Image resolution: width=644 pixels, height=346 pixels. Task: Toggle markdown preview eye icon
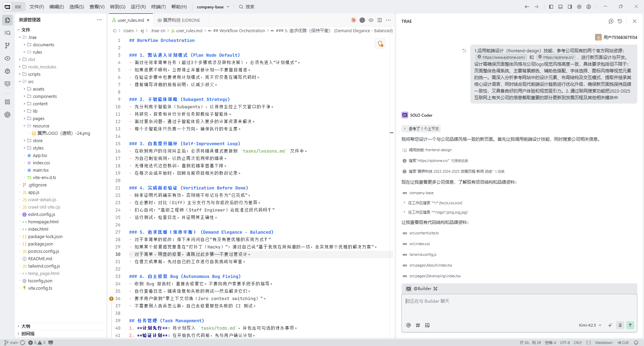click(x=371, y=20)
